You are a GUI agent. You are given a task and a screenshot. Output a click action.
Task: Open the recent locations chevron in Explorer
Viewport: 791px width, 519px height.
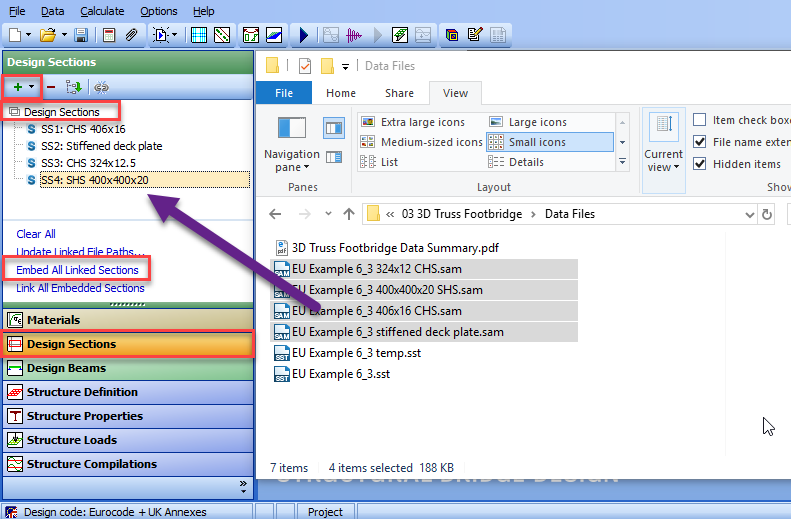coord(328,213)
